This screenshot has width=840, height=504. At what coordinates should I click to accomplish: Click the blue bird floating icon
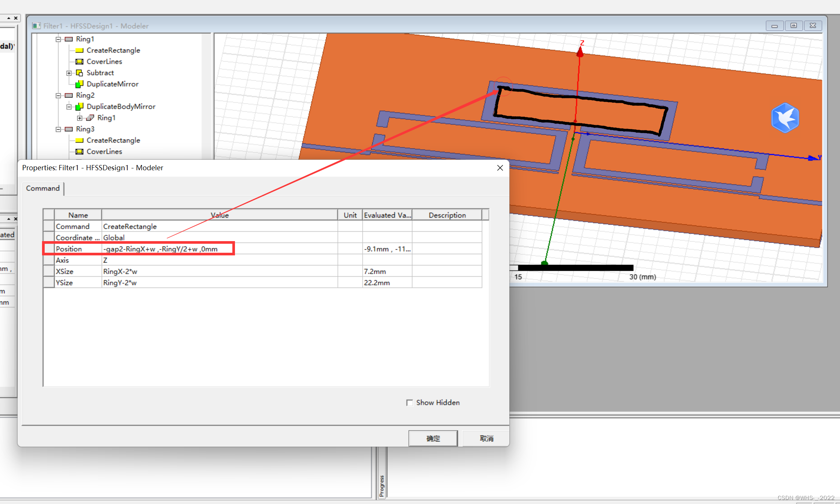(785, 118)
